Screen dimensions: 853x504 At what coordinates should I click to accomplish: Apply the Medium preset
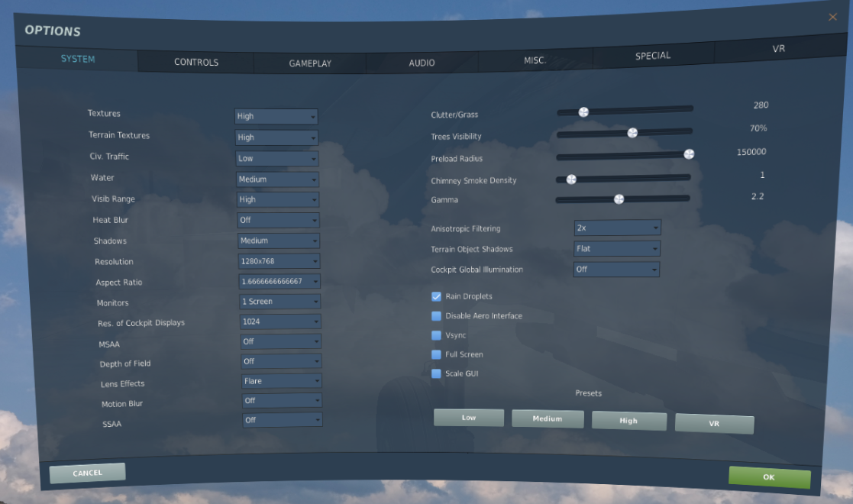tap(548, 418)
